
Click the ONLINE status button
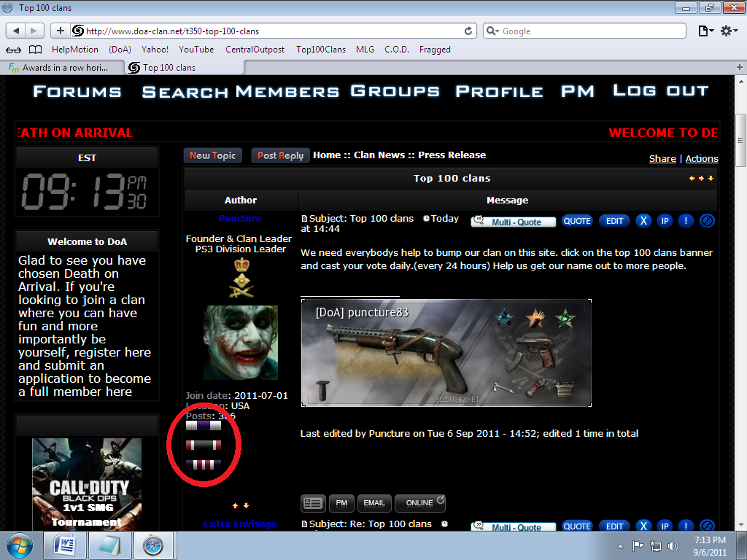pos(420,503)
